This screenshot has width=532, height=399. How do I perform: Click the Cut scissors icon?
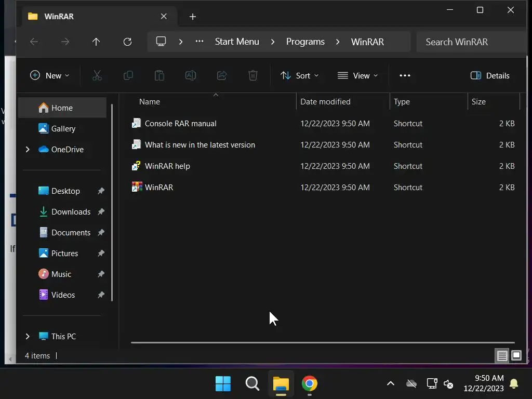97,75
